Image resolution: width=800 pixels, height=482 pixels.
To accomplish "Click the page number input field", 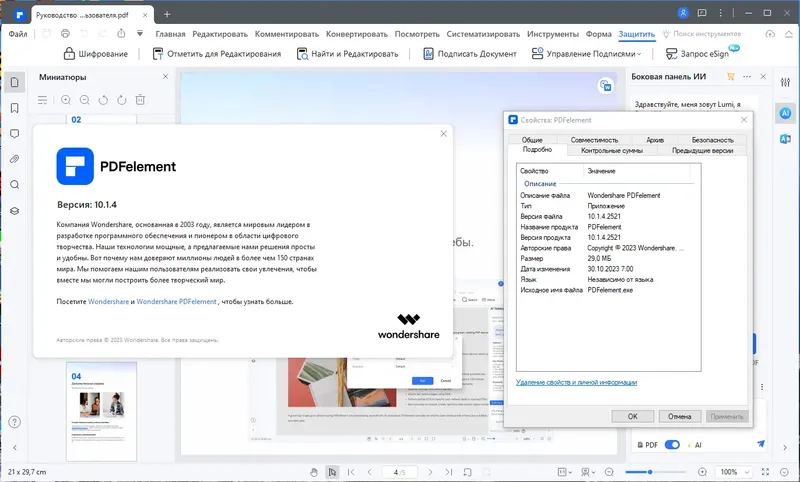I will (399, 472).
